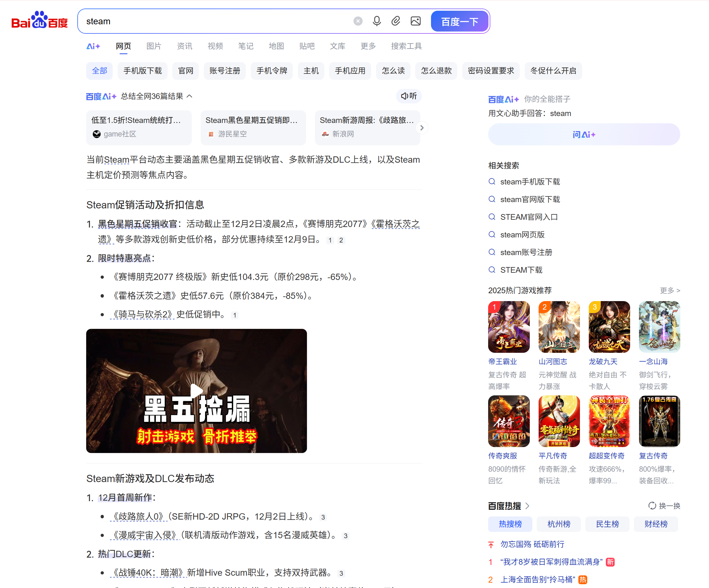This screenshot has height=588, width=709.
Task: Open the 财经榜 trending tab
Action: tap(656, 524)
